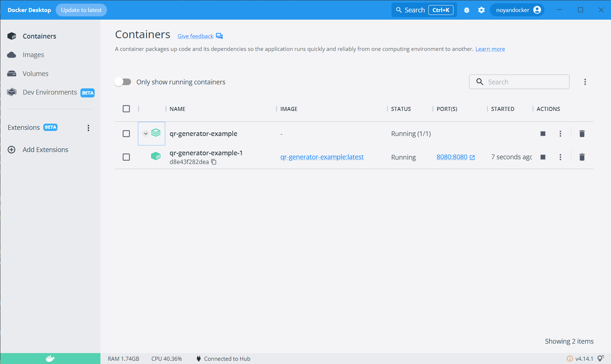Click the open-in-browser icon next to 8080:8080
The height and width of the screenshot is (364, 611).
click(x=472, y=157)
